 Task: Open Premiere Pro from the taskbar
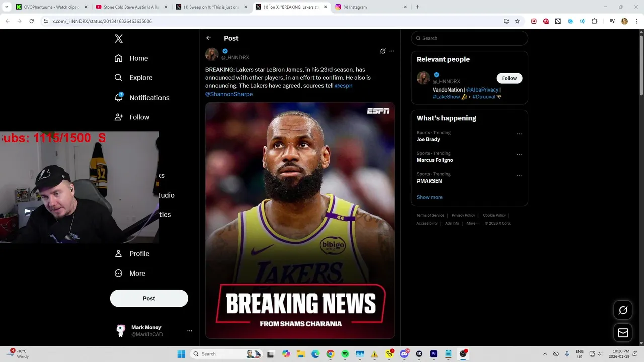coord(434,354)
